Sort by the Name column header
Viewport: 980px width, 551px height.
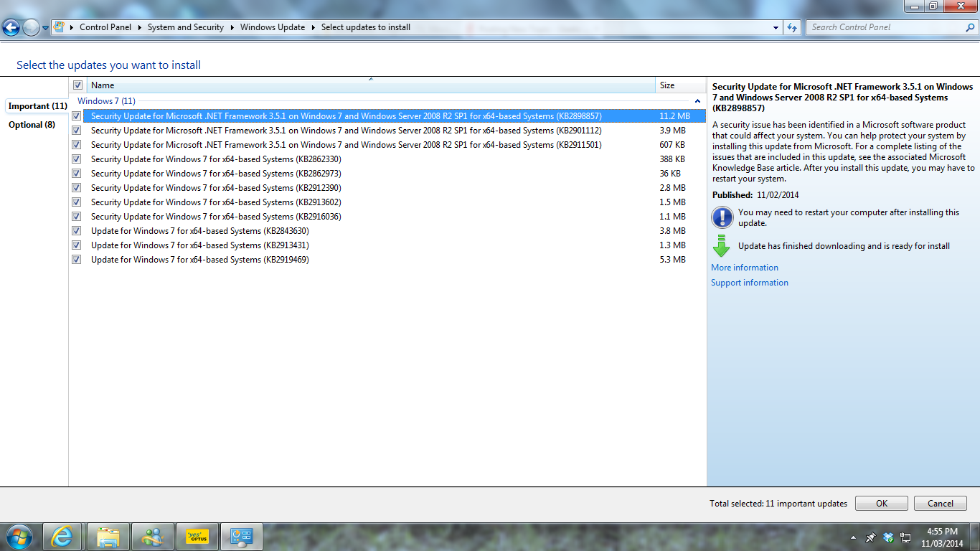click(372, 85)
